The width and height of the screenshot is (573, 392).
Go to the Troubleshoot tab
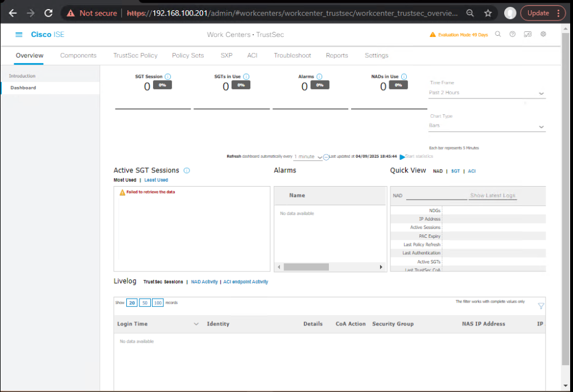[x=292, y=56]
